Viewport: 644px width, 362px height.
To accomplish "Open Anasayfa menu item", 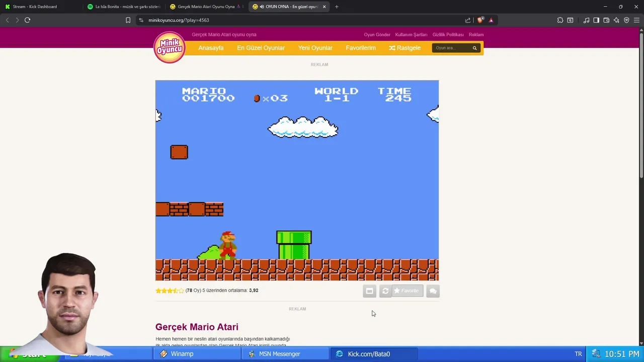I will 211,48.
